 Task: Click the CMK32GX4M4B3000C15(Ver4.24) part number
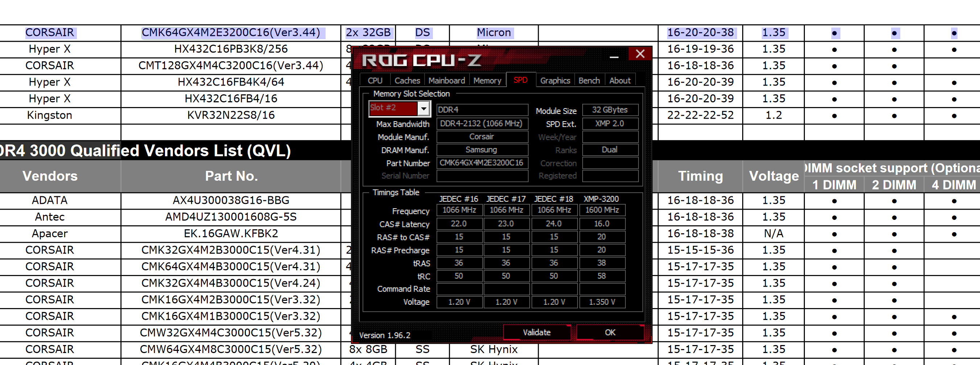[x=231, y=283]
